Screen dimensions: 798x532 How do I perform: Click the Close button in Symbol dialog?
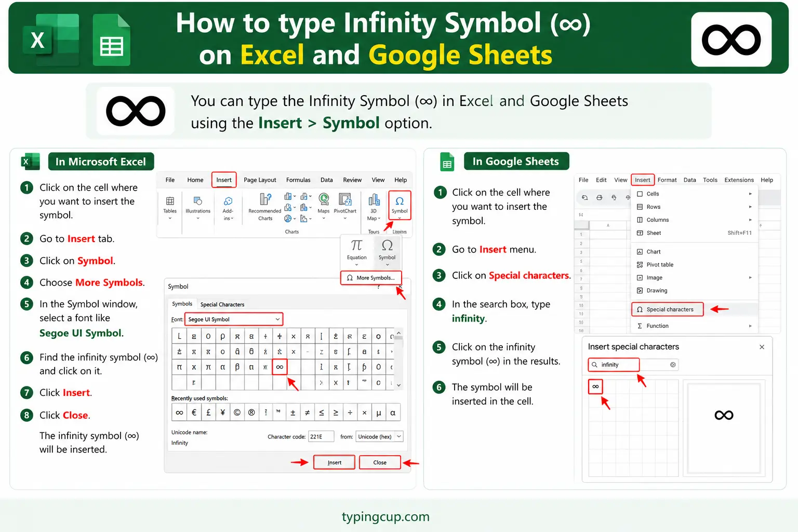coord(380,462)
